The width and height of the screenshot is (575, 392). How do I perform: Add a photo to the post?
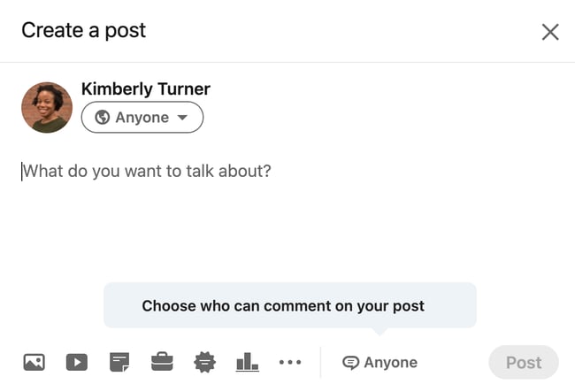(x=34, y=362)
